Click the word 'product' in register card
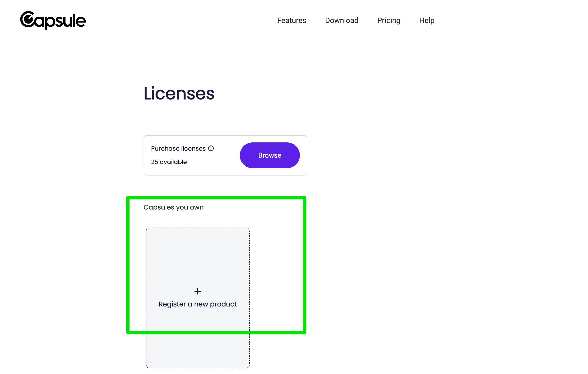 [x=223, y=304]
